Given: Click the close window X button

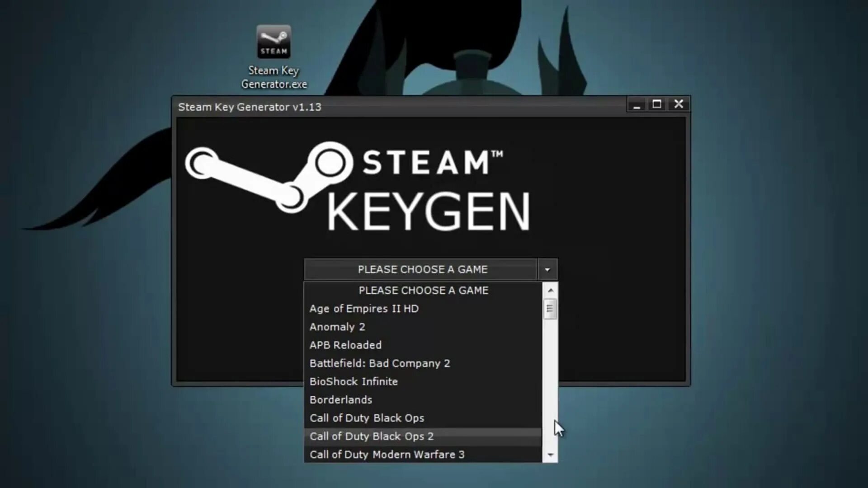Looking at the screenshot, I should pyautogui.click(x=679, y=104).
